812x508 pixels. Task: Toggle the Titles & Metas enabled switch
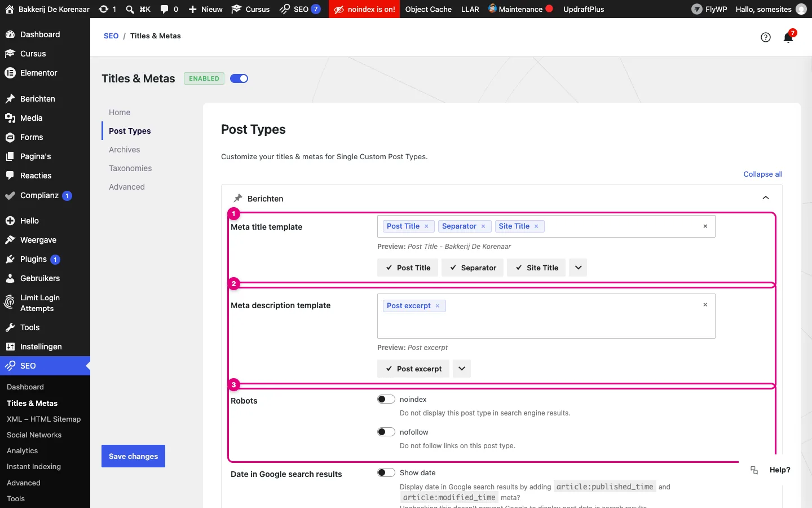coord(239,78)
